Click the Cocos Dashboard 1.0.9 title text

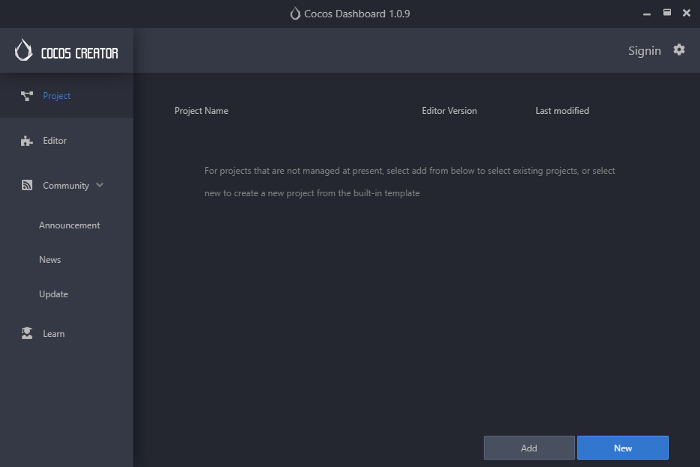357,14
